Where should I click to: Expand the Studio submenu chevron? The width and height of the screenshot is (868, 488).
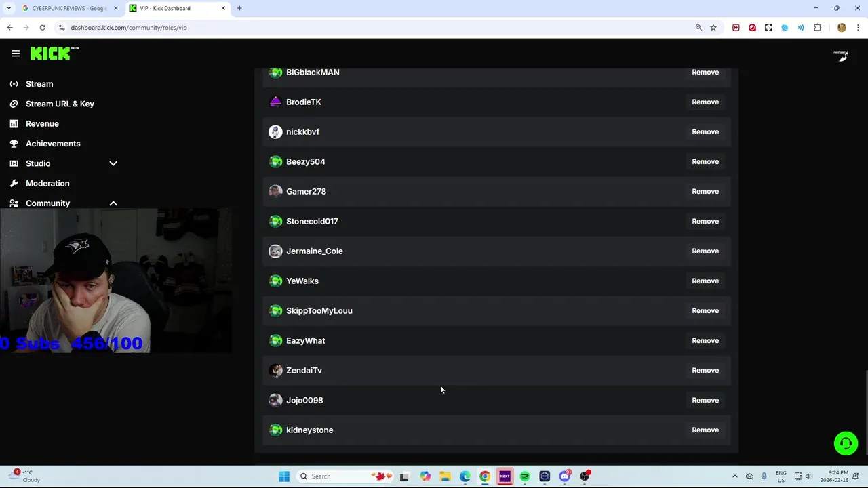(113, 163)
